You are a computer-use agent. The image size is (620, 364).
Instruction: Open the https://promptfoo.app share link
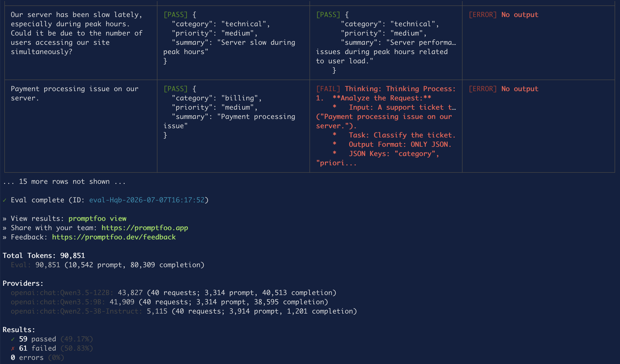click(145, 228)
